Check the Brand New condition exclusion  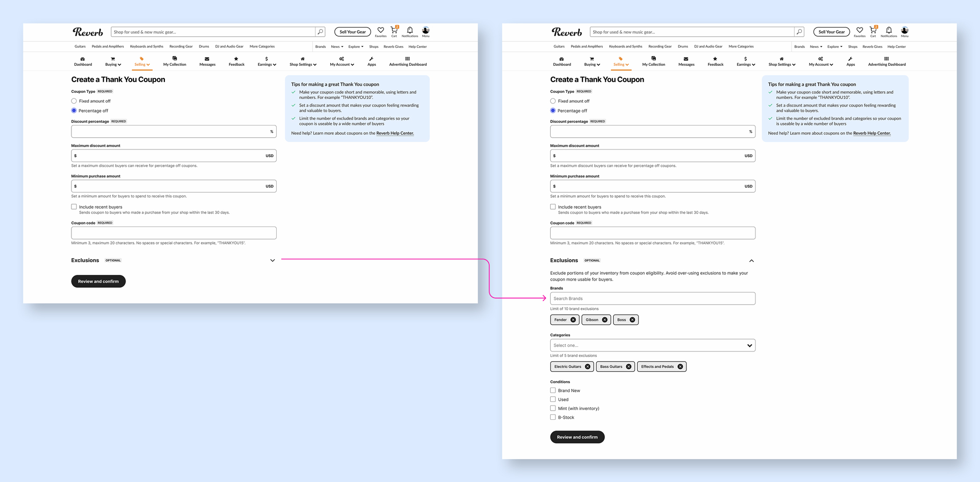(553, 390)
